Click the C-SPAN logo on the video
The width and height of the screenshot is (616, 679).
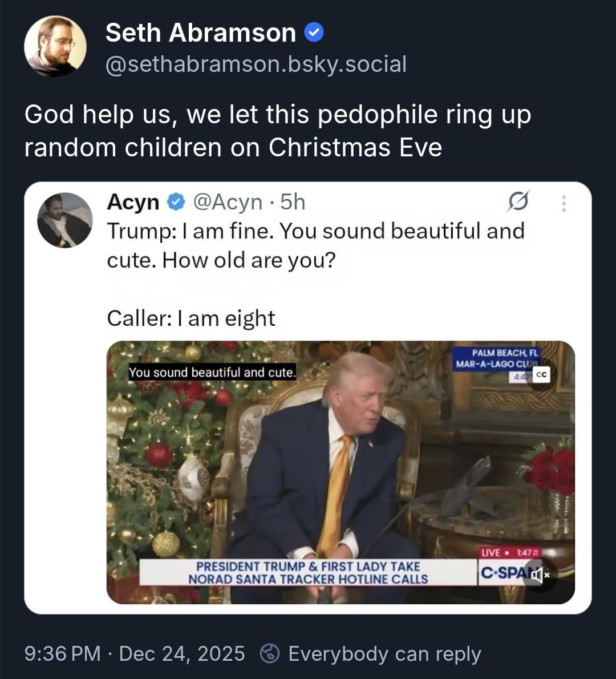(502, 572)
